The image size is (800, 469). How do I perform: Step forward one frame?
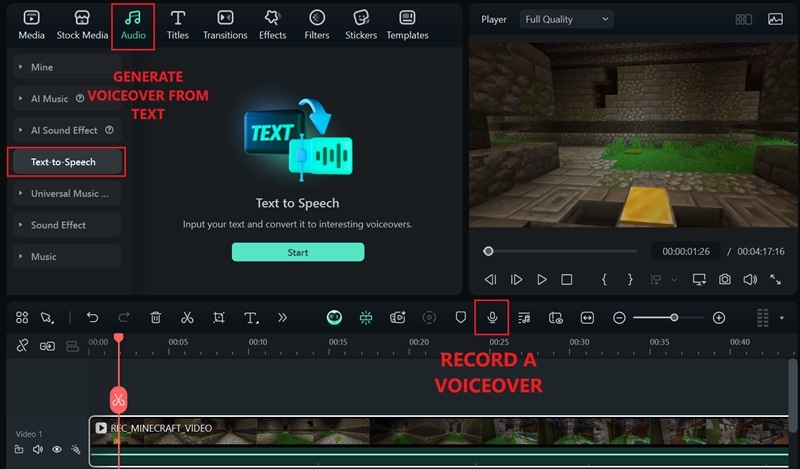pos(516,280)
